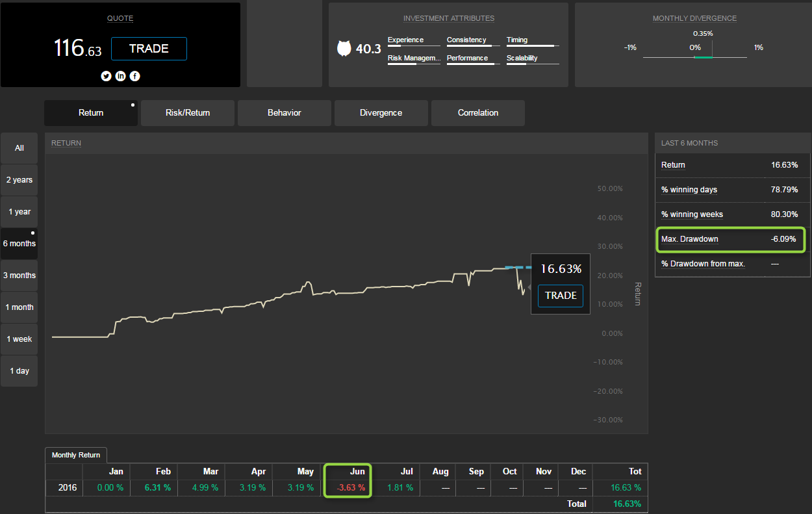Select the 1 week time range
The width and height of the screenshot is (812, 514).
pos(19,339)
